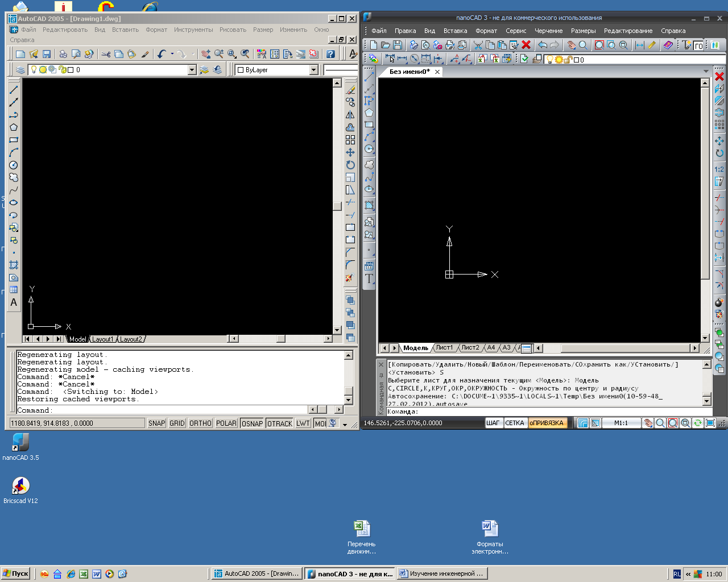Viewport: 728px width, 582px height.
Task: Toggle GRID display in AutoCAD status bar
Action: (177, 423)
